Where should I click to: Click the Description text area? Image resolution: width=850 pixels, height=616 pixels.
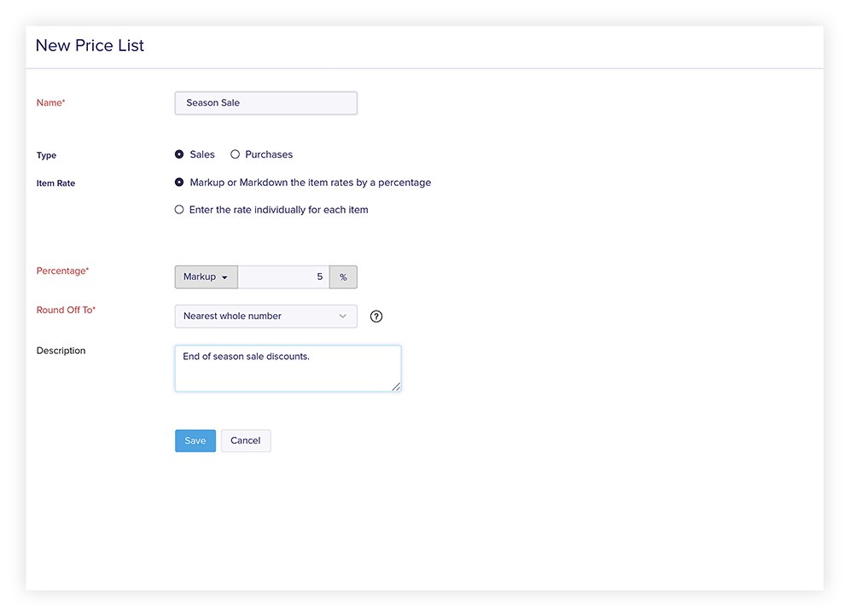point(288,368)
